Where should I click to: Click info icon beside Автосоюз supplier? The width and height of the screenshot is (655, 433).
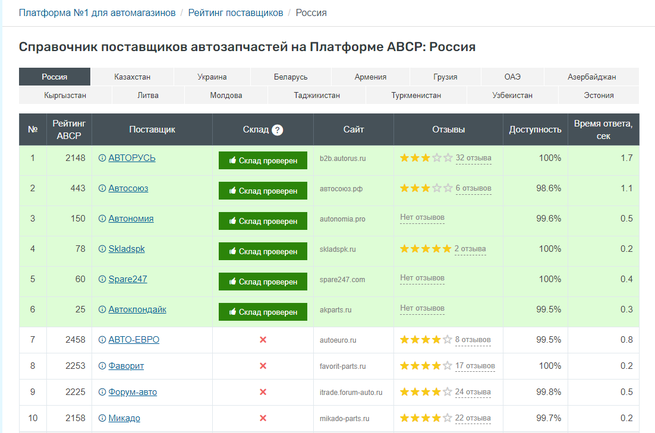(102, 188)
